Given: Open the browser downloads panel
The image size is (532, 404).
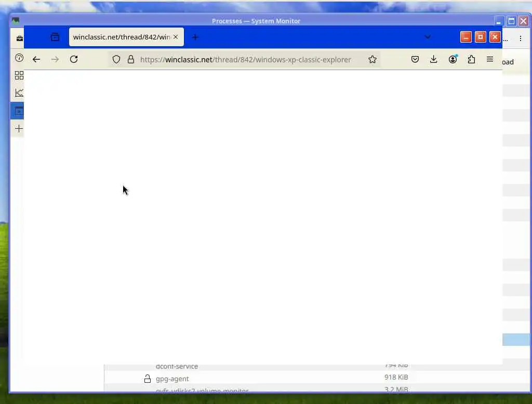Looking at the screenshot, I should (x=434, y=59).
